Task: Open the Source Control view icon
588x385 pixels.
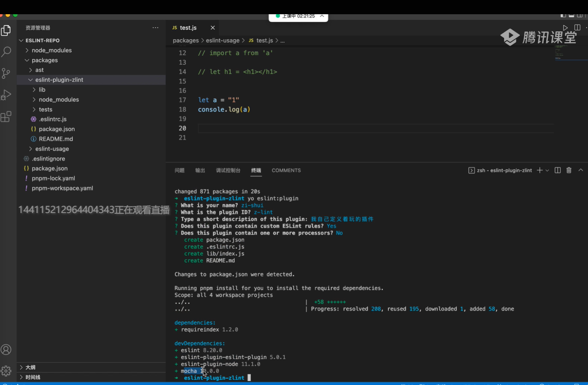Action: click(x=6, y=73)
